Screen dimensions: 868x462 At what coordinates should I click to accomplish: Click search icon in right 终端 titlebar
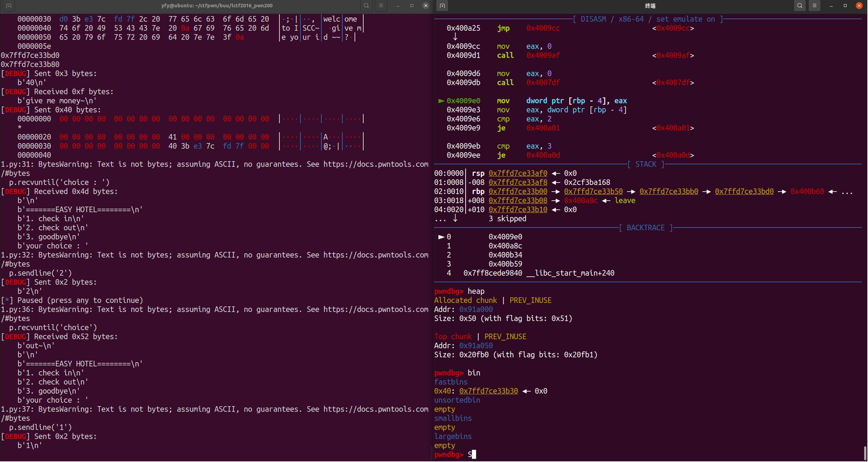(x=800, y=6)
